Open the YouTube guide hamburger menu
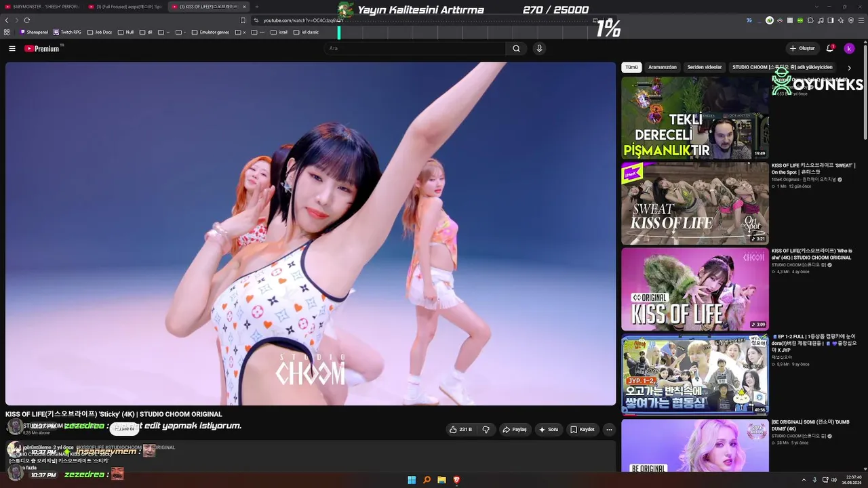Image resolution: width=868 pixels, height=488 pixels. pos(12,48)
